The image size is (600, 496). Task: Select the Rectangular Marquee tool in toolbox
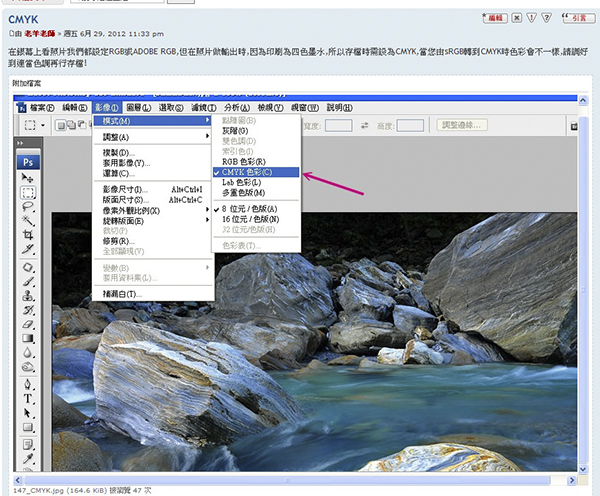coord(28,192)
